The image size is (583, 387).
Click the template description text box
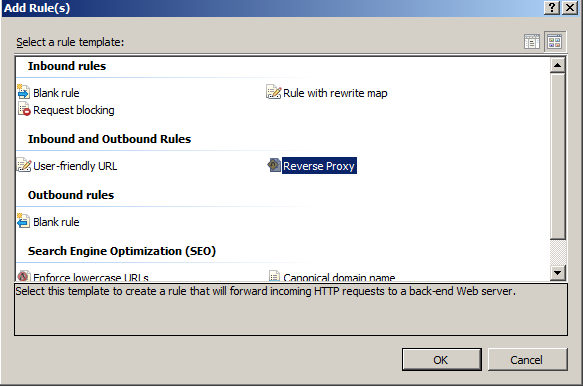tap(291, 309)
